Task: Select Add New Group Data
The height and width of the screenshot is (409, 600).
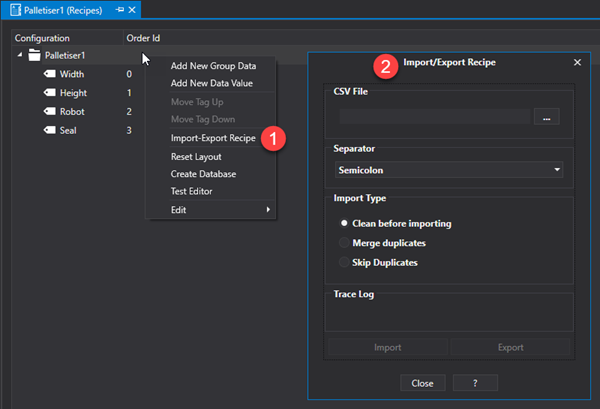Action: [213, 66]
